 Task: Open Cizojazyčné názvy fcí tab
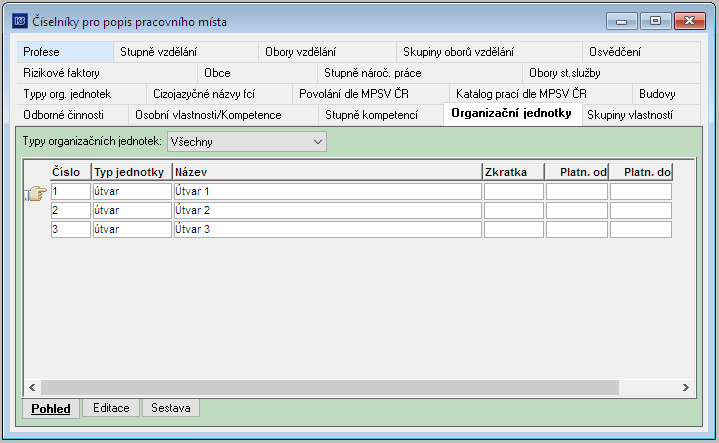[219, 94]
